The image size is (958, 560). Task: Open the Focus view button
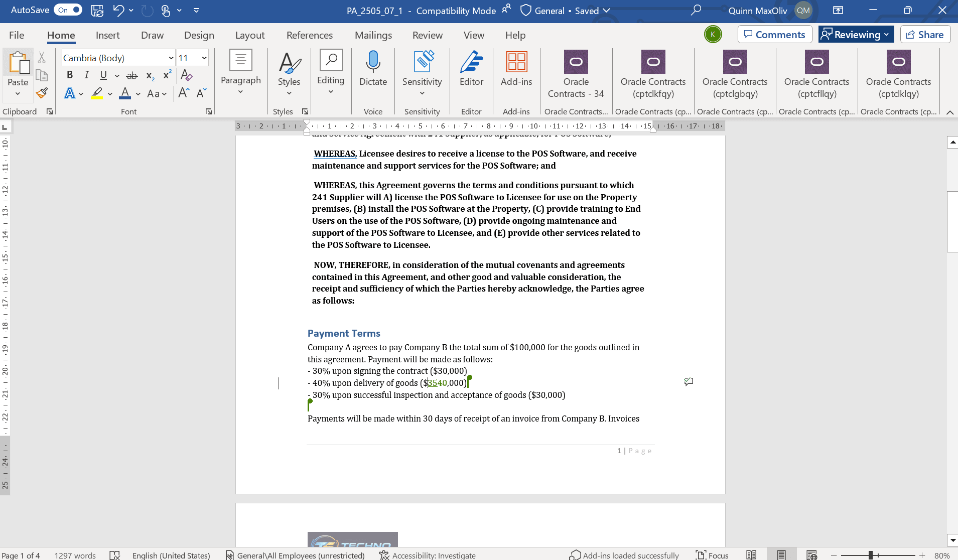tap(712, 555)
